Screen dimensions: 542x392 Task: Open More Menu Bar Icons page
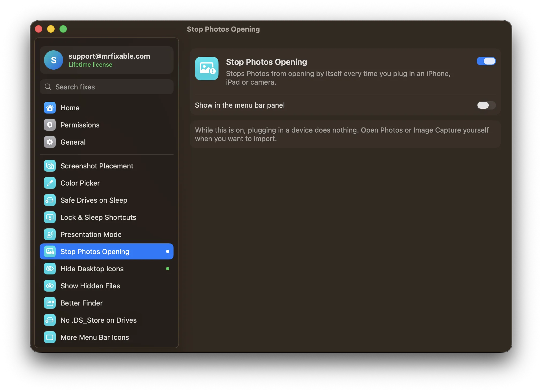(107, 337)
